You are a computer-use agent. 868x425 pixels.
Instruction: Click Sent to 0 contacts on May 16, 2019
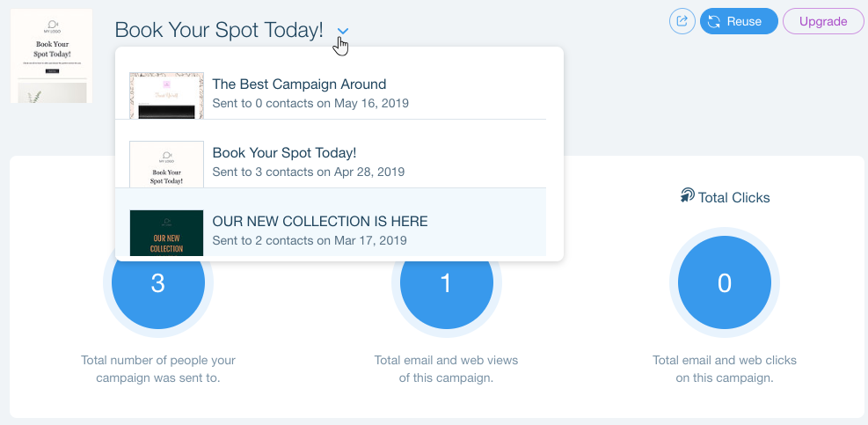[310, 103]
